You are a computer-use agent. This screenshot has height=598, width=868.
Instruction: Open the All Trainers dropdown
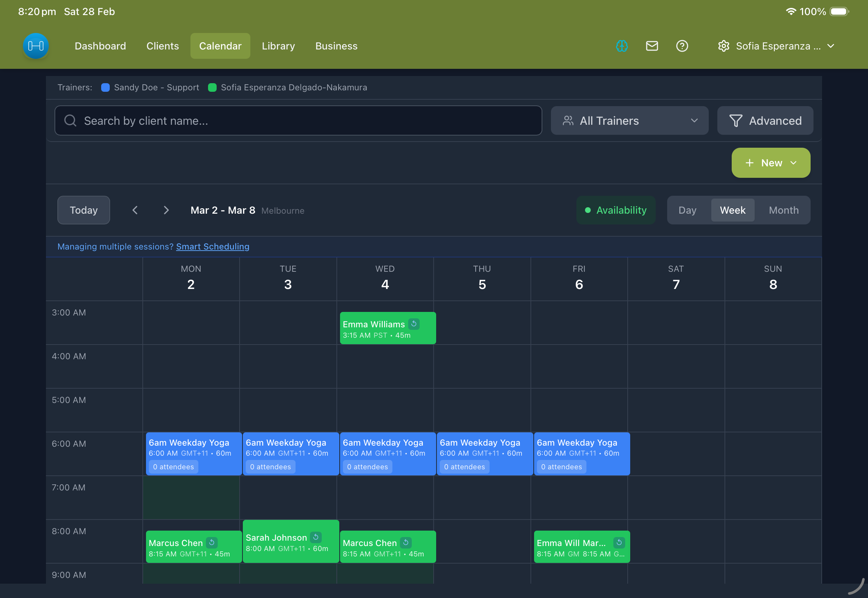[x=629, y=121]
